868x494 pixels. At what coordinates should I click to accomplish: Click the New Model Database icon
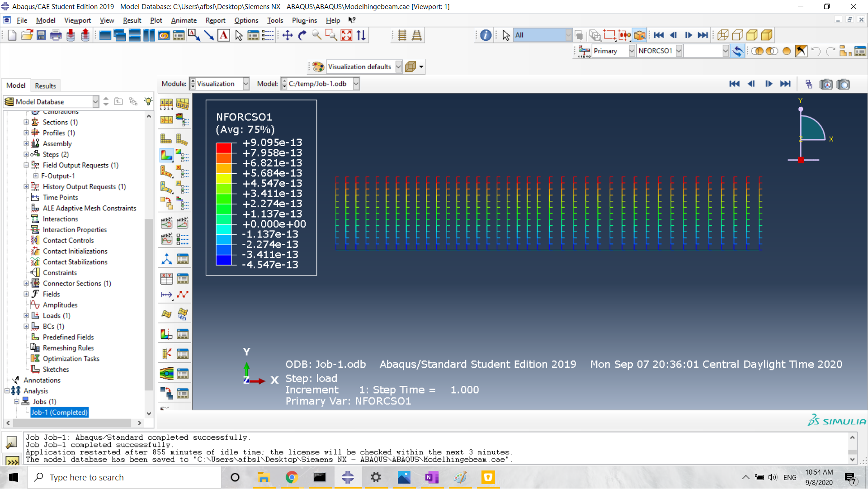(x=12, y=35)
